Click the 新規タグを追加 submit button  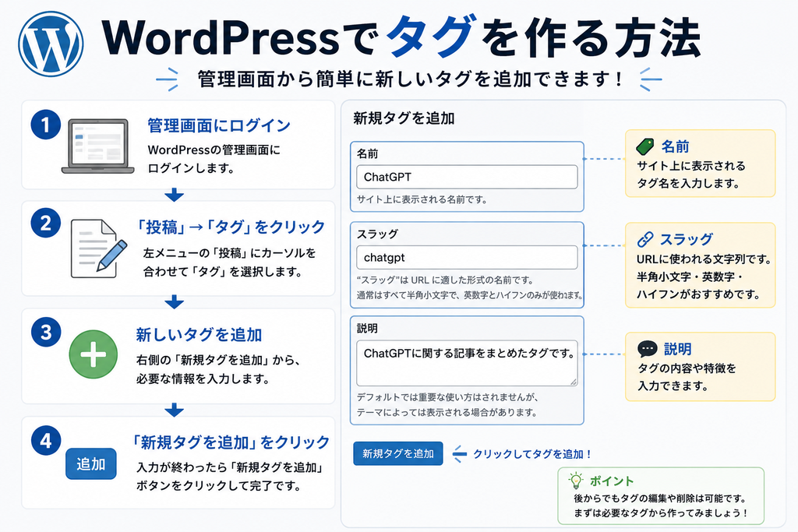coord(398,453)
